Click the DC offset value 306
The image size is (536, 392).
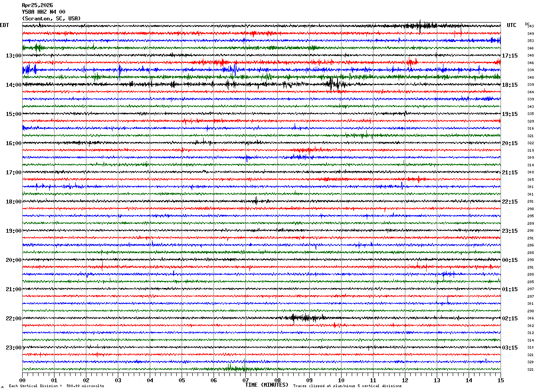tap(530, 318)
